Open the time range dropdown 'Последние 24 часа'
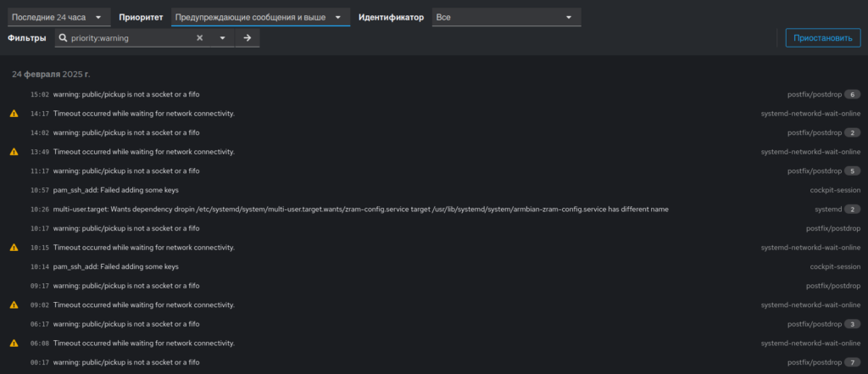Image resolution: width=868 pixels, height=374 pixels. (x=58, y=17)
